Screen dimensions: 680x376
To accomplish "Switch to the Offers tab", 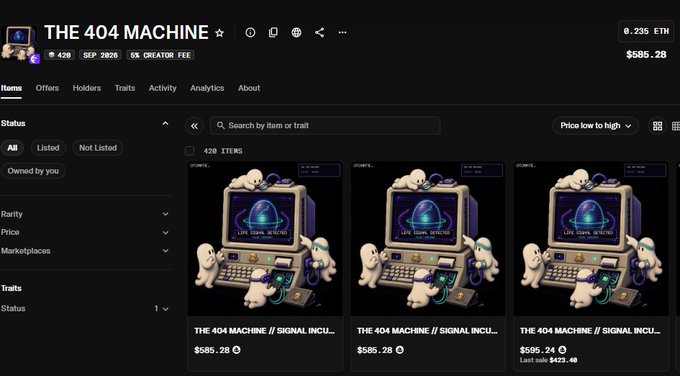I will click(x=47, y=88).
